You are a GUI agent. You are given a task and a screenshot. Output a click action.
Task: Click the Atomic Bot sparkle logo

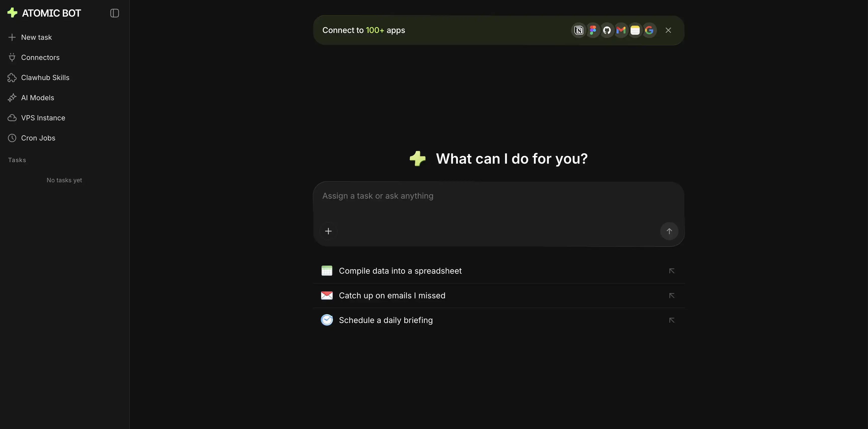tap(13, 13)
